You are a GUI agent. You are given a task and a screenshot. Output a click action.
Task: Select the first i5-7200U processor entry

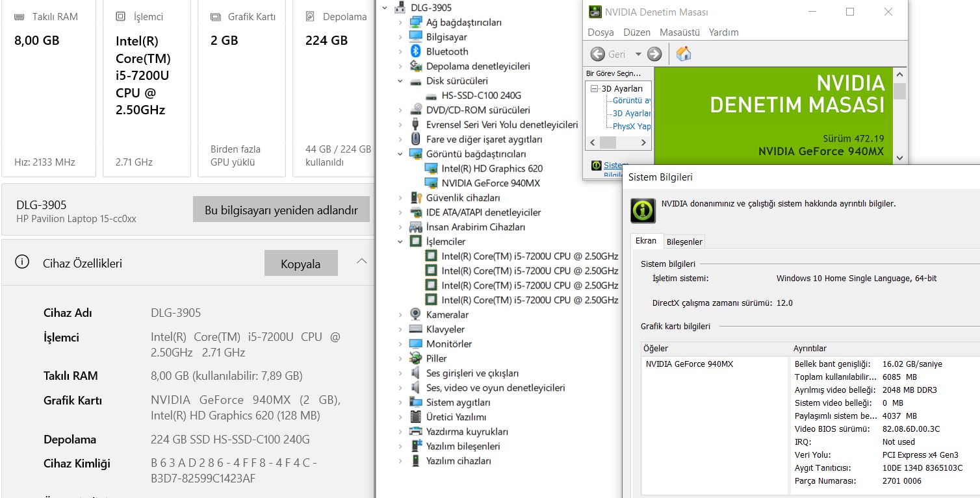pyautogui.click(x=530, y=256)
